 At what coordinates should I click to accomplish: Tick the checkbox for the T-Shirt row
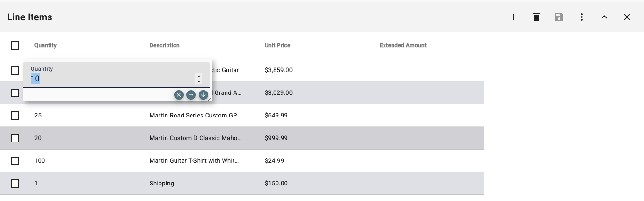point(15,161)
